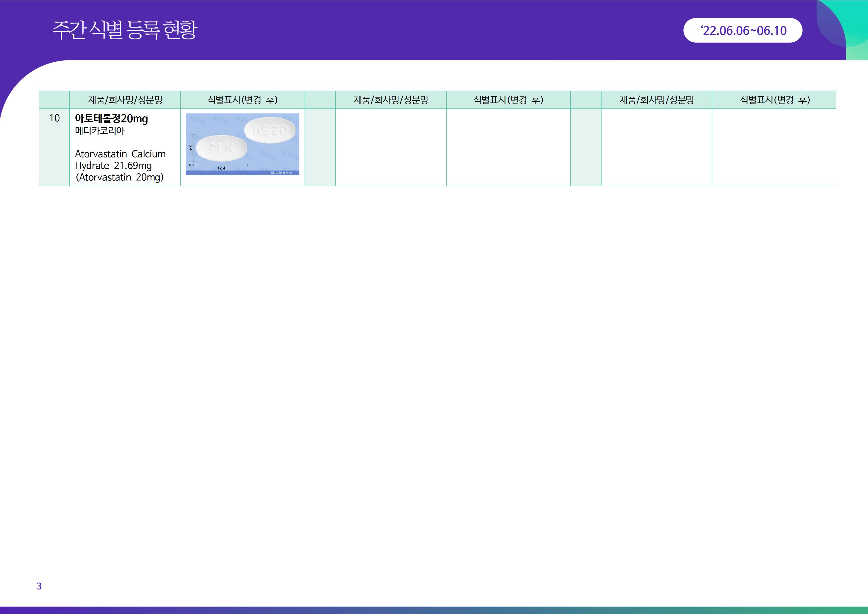Click middle 식별표시(변경 후) column header
868x614 pixels.
508,100
